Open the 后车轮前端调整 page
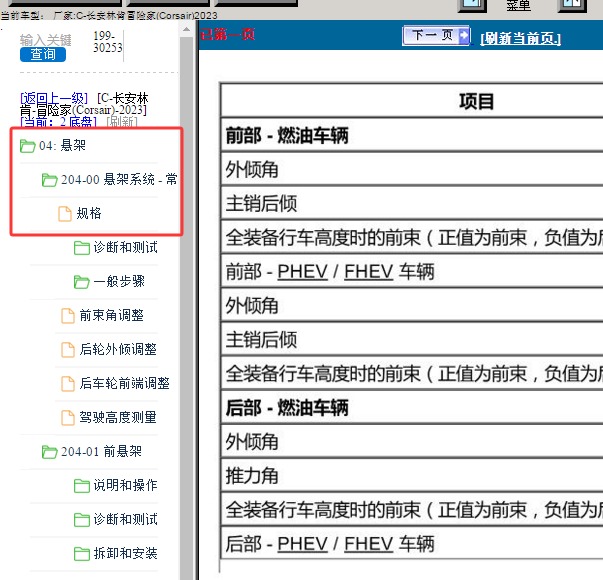Image resolution: width=603 pixels, height=580 pixels. point(125,383)
